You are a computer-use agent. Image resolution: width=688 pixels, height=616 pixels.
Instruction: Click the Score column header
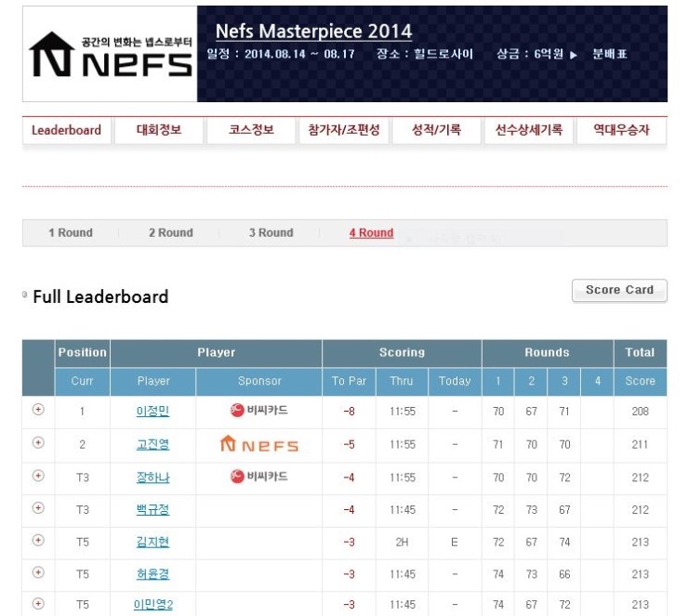(x=641, y=381)
